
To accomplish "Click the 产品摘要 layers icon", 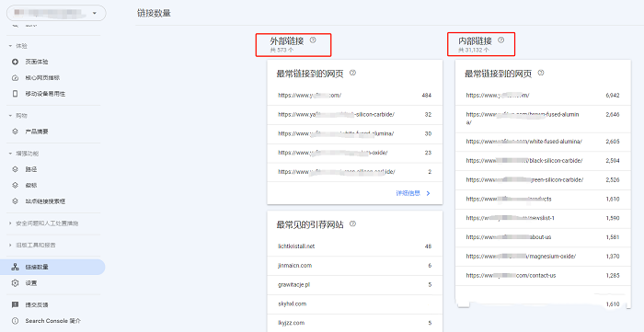I will coord(16,132).
